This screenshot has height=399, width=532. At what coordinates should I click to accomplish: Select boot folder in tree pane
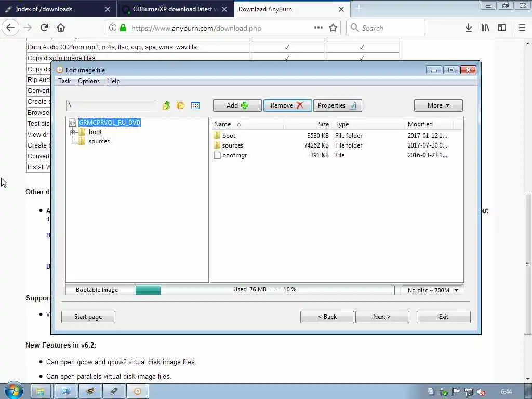pyautogui.click(x=96, y=132)
